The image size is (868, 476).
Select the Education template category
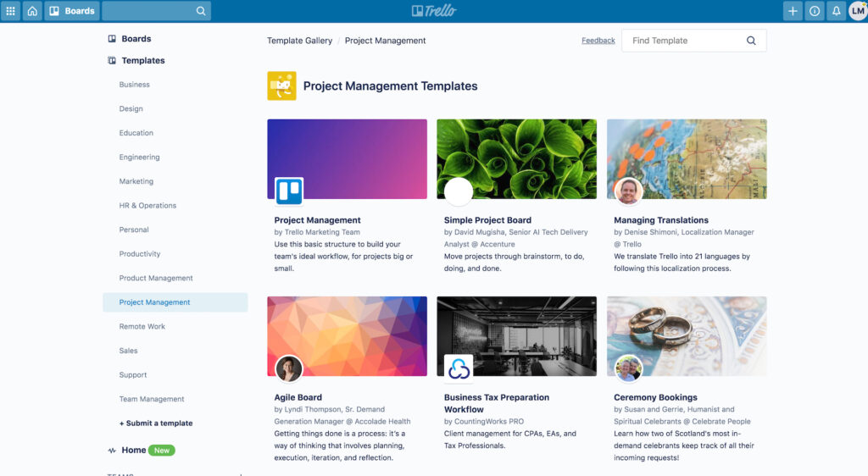pos(136,133)
